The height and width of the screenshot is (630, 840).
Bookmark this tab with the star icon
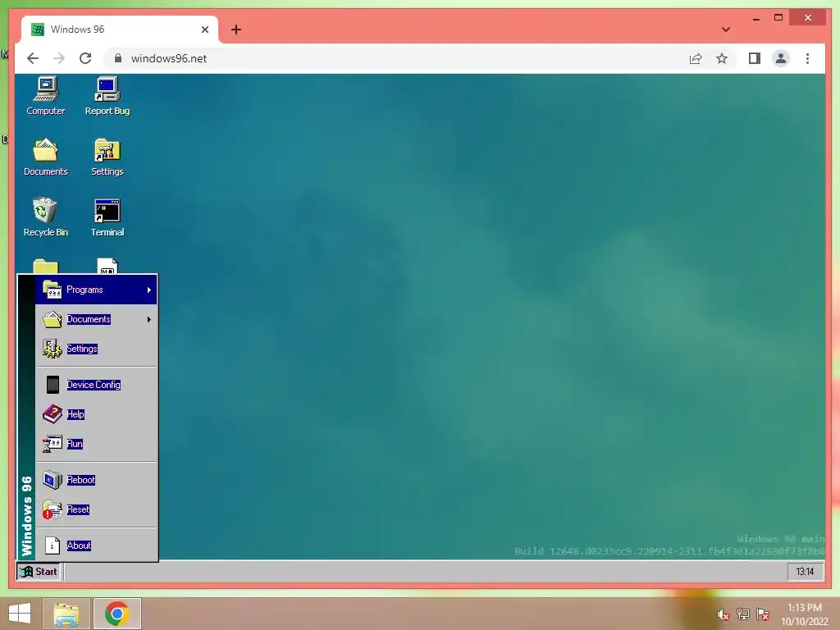(722, 58)
